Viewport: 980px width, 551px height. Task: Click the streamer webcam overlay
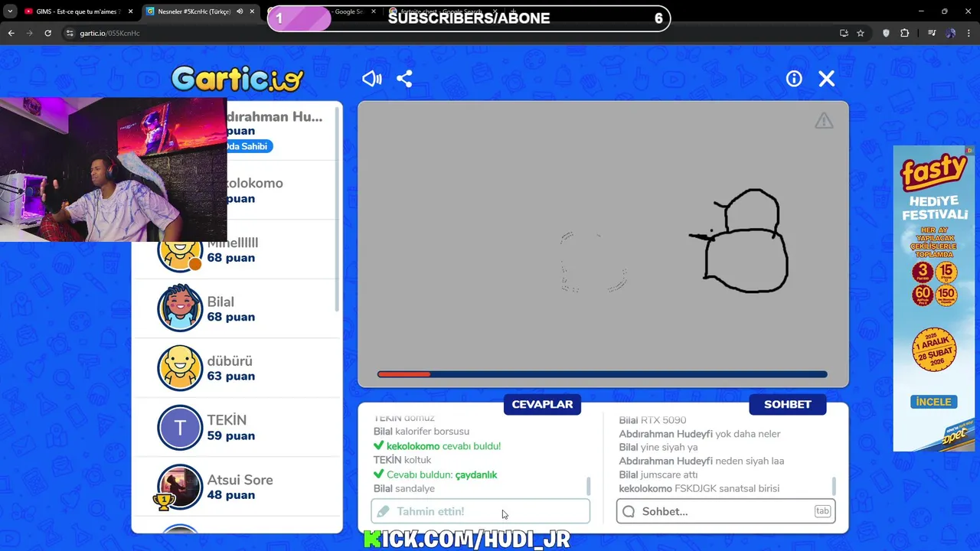click(x=113, y=169)
